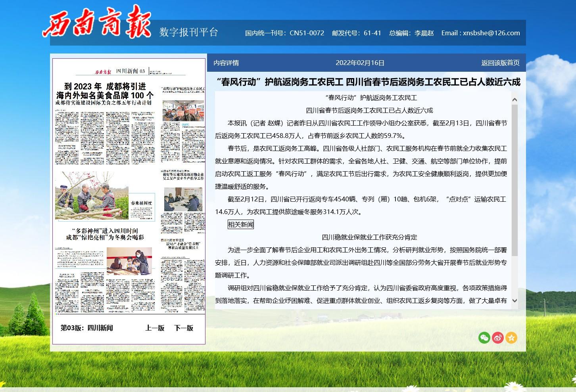This screenshot has width=576, height=392.
Task: Click the 数字报刊平台 title text
Action: point(189,32)
